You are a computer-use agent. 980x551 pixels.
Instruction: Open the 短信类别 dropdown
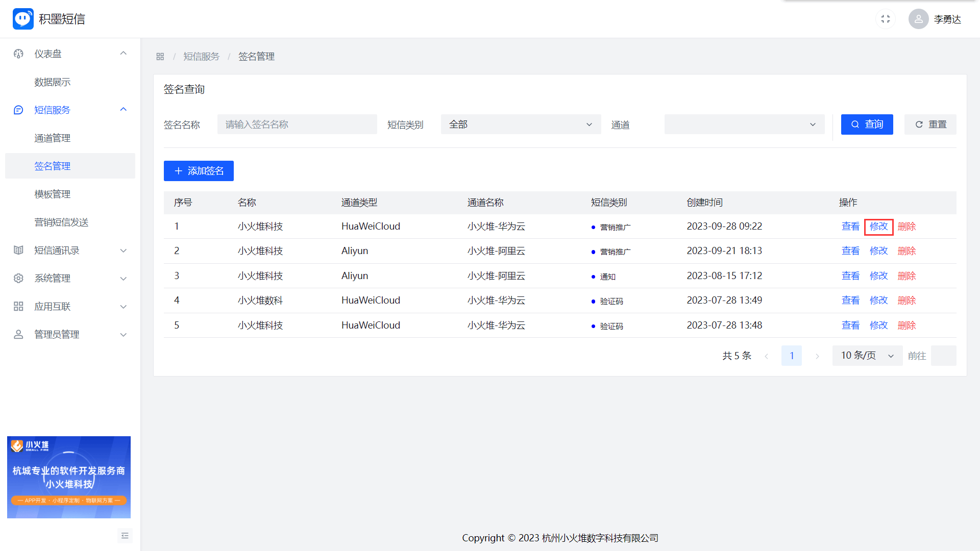520,124
